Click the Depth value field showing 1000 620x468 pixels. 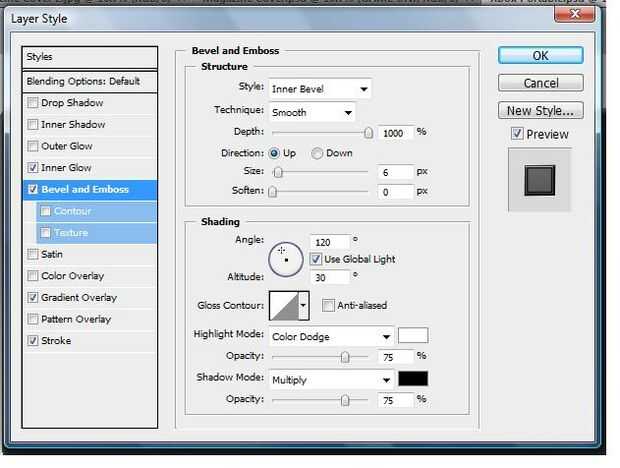pos(395,133)
